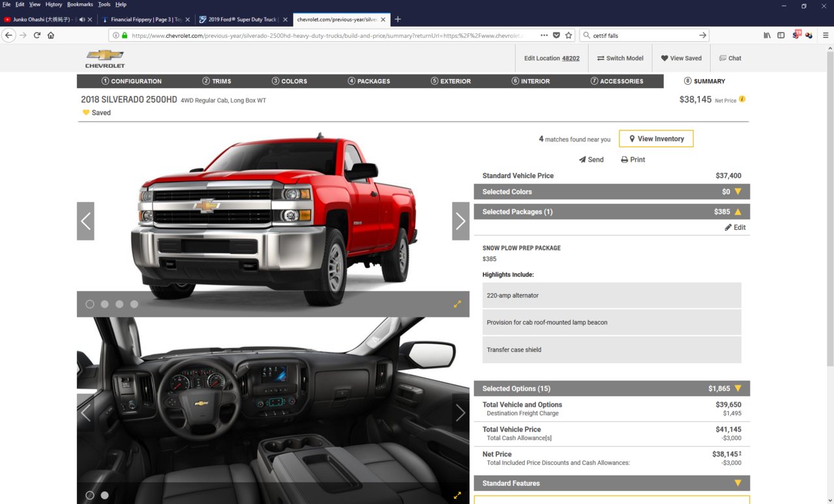The width and height of the screenshot is (834, 504).
Task: Edit the selected packages via pencil link
Action: 736,228
